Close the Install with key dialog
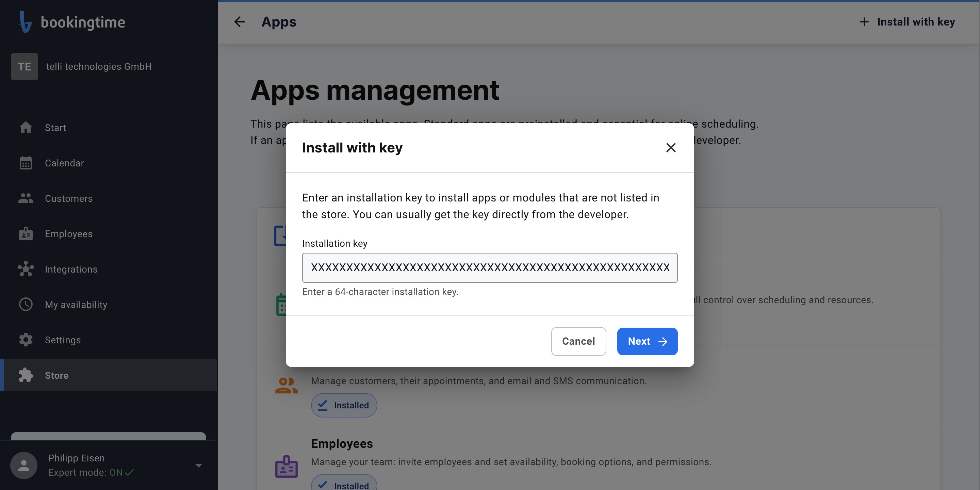The height and width of the screenshot is (490, 980). tap(671, 148)
